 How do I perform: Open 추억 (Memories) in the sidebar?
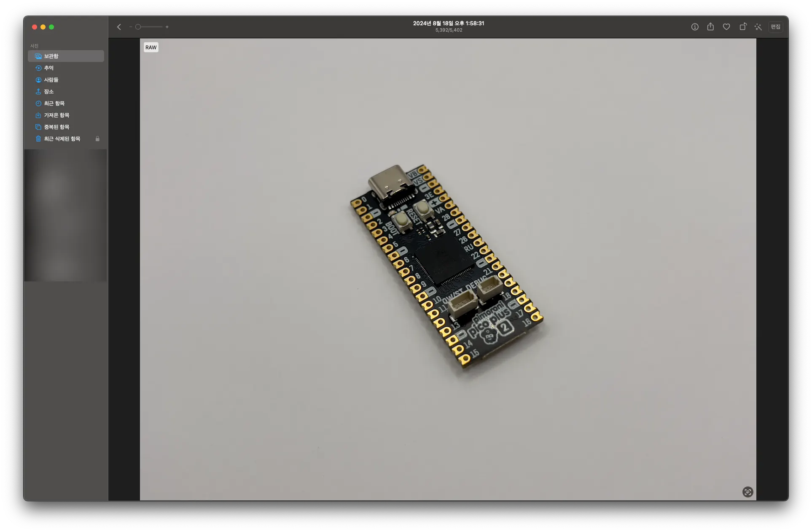click(49, 68)
